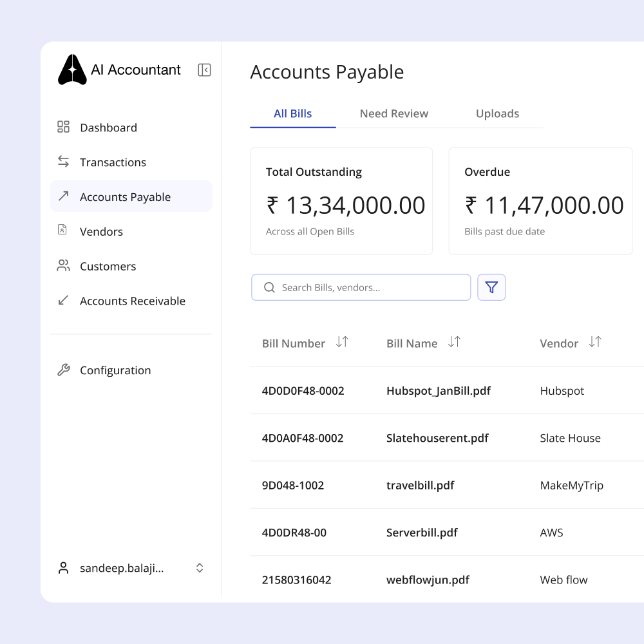Switch to the Need Review tab
This screenshot has width=644, height=644.
(394, 113)
